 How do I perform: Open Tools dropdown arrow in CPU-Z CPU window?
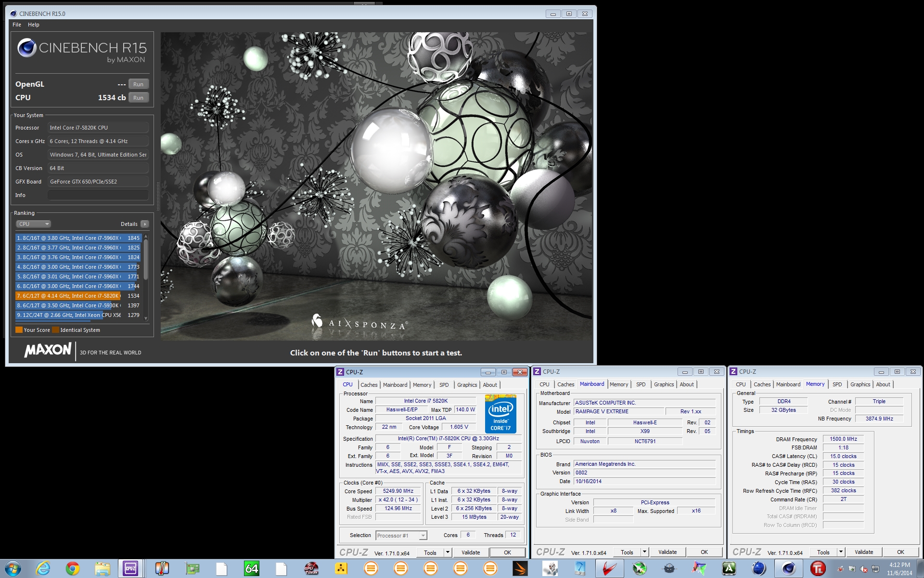pyautogui.click(x=448, y=552)
